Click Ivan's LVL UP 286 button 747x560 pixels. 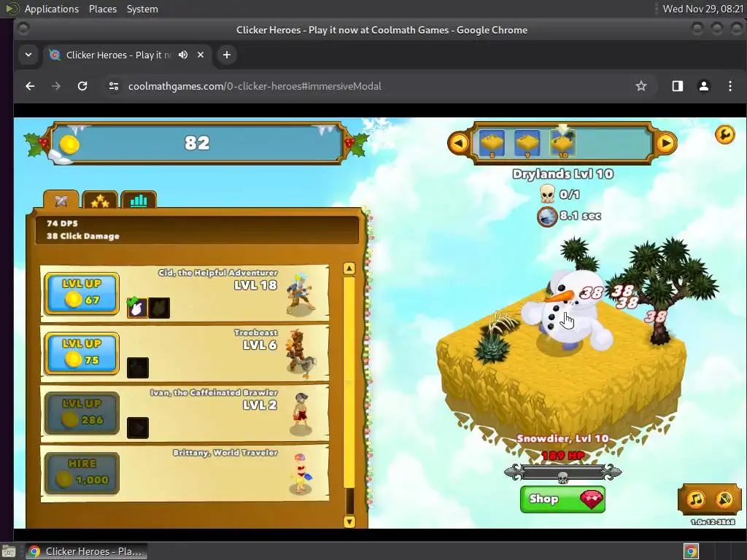point(82,413)
